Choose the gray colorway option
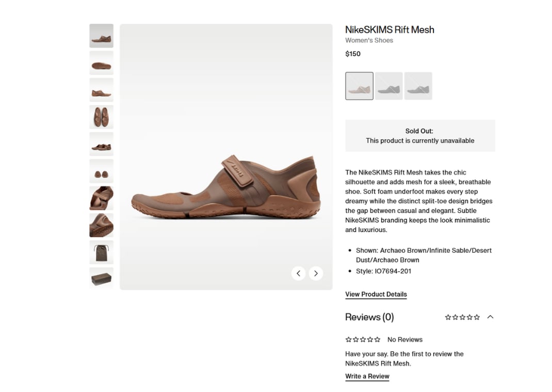This screenshot has height=392, width=552. pos(388,86)
